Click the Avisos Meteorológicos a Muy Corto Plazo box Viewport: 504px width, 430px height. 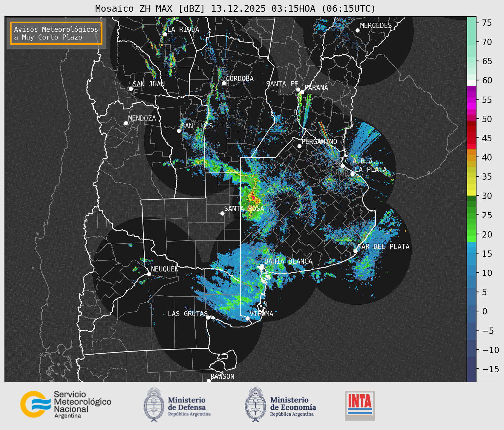tap(56, 33)
